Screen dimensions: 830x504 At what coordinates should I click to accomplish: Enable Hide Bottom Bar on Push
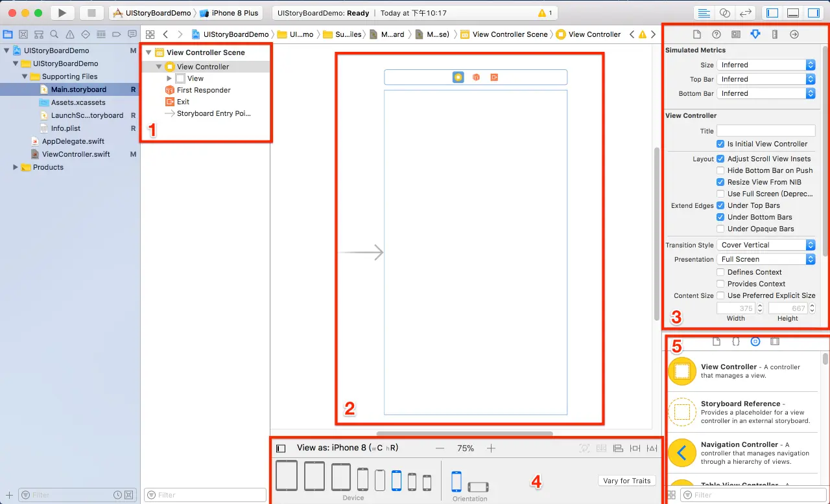[720, 170]
